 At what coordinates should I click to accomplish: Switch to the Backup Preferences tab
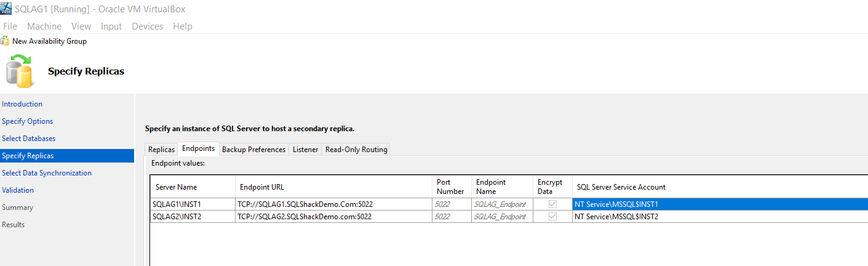(x=253, y=150)
